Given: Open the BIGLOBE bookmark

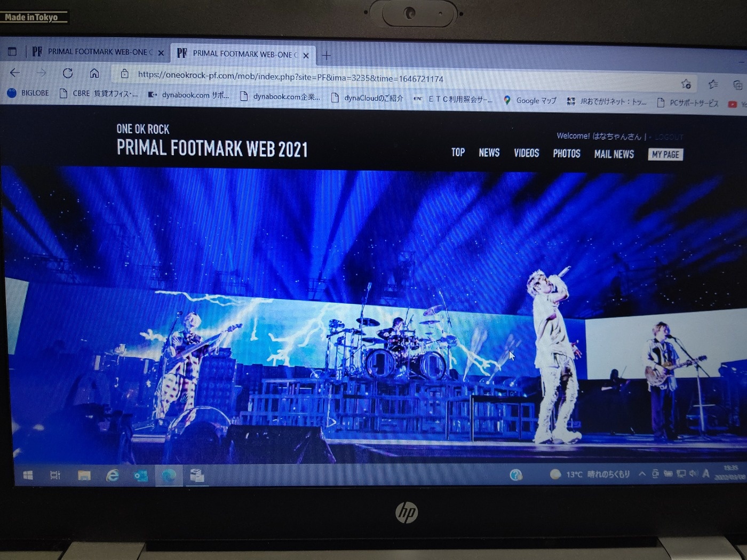Looking at the screenshot, I should click(28, 93).
